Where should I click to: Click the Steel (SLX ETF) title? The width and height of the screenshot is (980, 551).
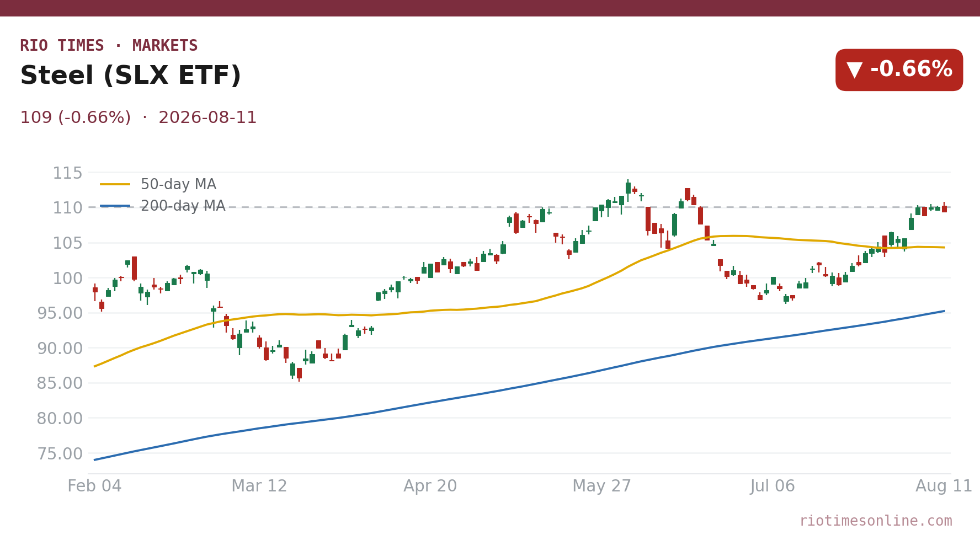click(131, 76)
